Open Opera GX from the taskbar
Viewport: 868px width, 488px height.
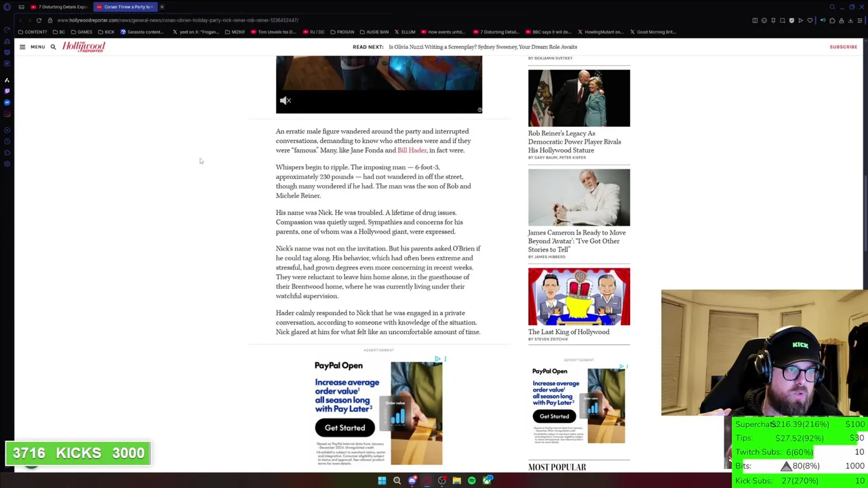coord(427,481)
